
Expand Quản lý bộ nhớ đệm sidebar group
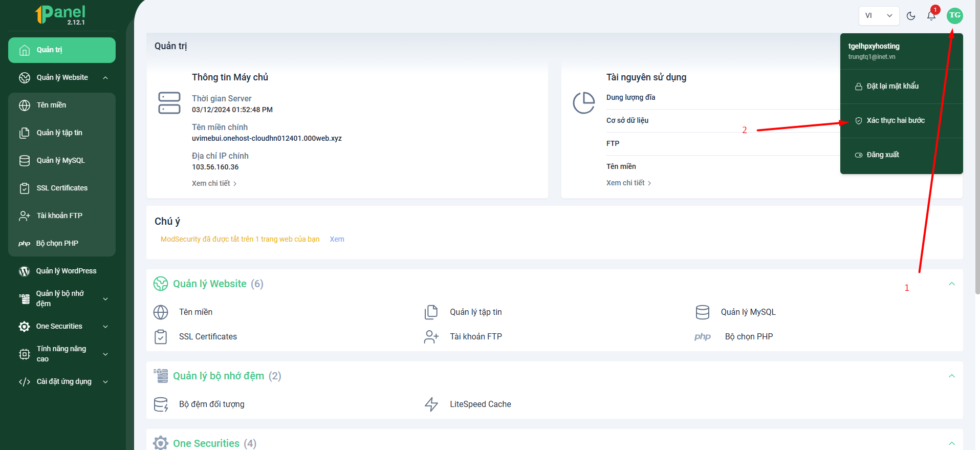[62, 299]
